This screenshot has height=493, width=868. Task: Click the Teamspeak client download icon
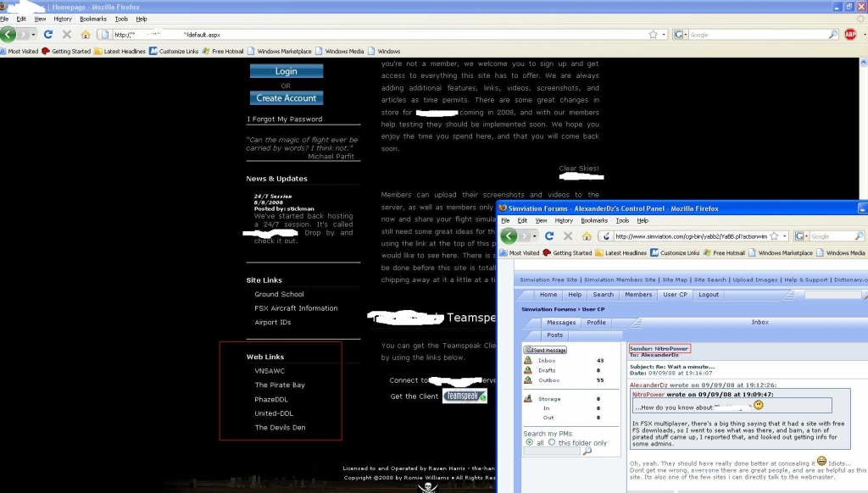(465, 396)
